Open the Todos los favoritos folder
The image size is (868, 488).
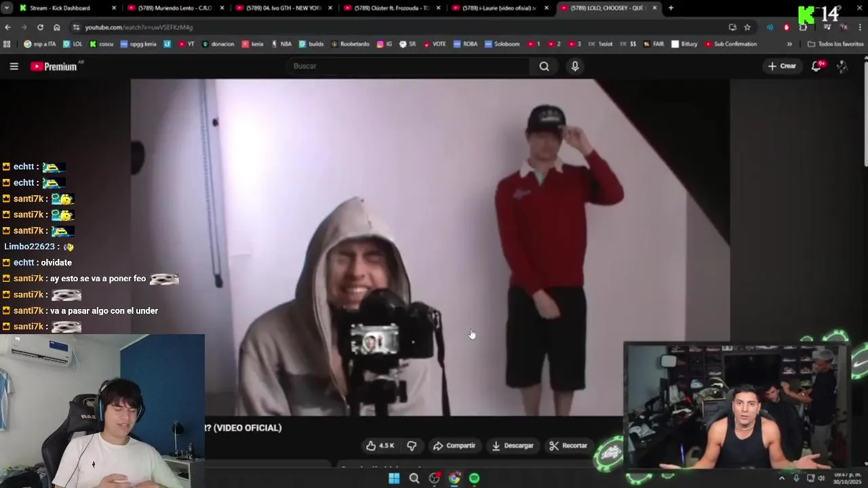click(835, 44)
